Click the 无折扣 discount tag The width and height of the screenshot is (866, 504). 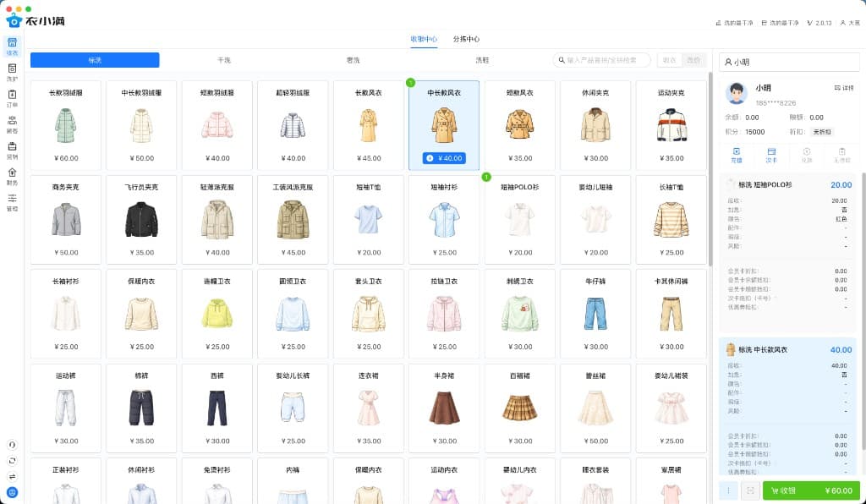point(821,132)
